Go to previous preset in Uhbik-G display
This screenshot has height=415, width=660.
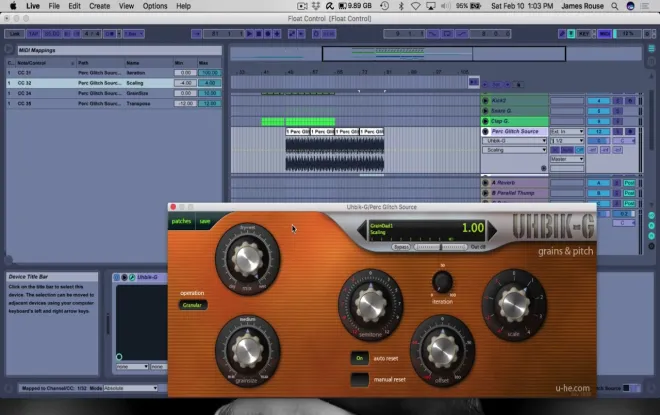pyautogui.click(x=361, y=230)
